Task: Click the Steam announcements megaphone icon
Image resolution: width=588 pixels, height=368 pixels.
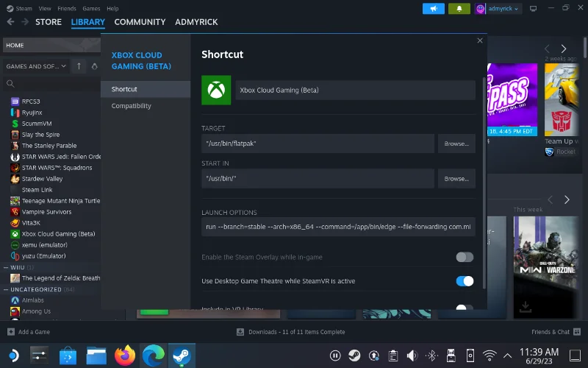Action: pyautogui.click(x=433, y=9)
